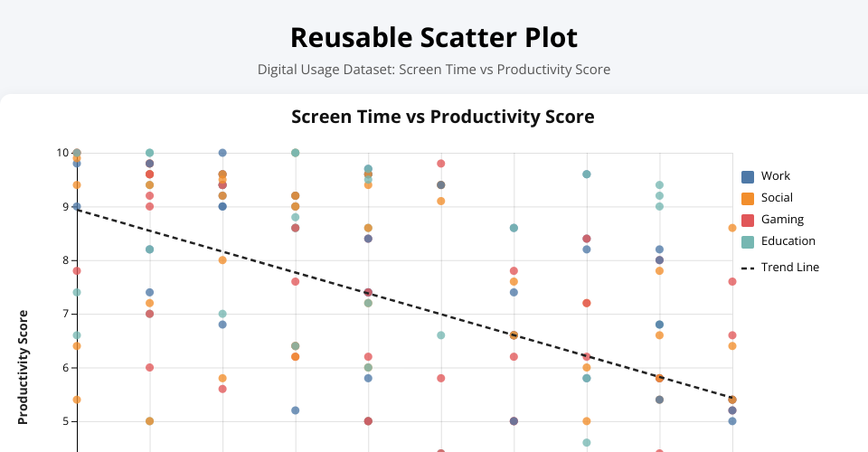Click the chart title Screen Time vs Productivity Score
Viewport: 868px width, 452px height.
442,117
